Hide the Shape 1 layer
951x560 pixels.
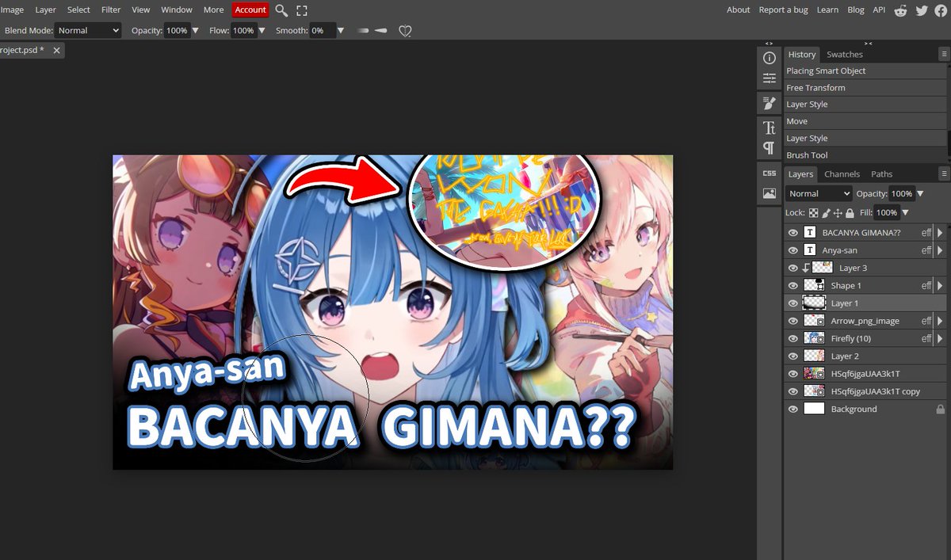coord(792,285)
